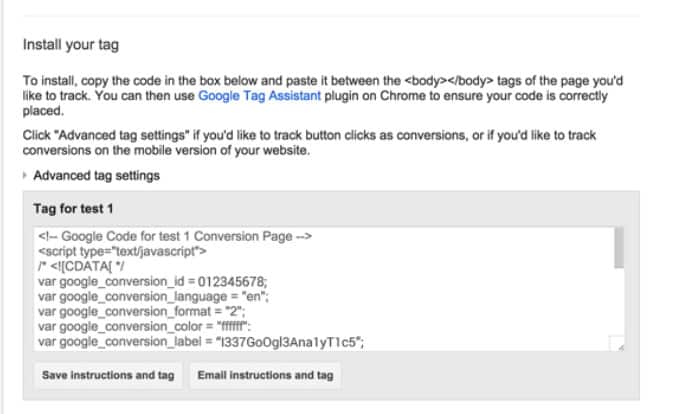The width and height of the screenshot is (678, 414).
Task: Place cursor in google_conversion_label line
Action: coord(200,342)
